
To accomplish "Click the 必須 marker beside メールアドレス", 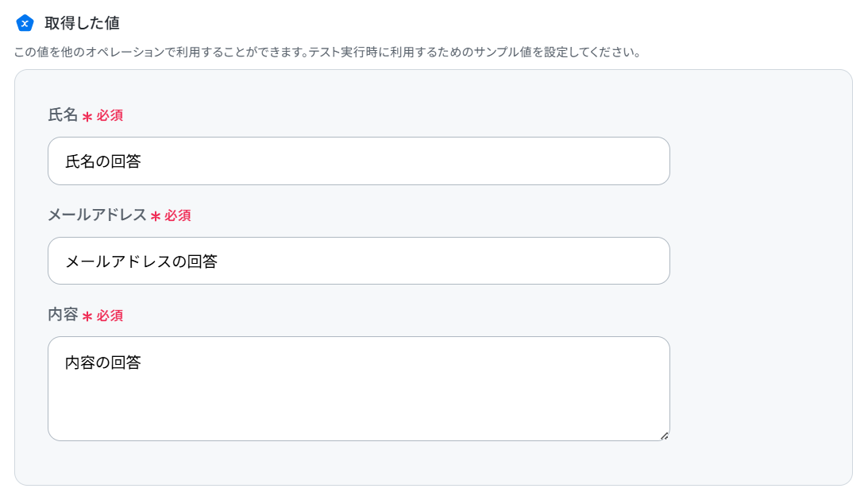I will (178, 215).
